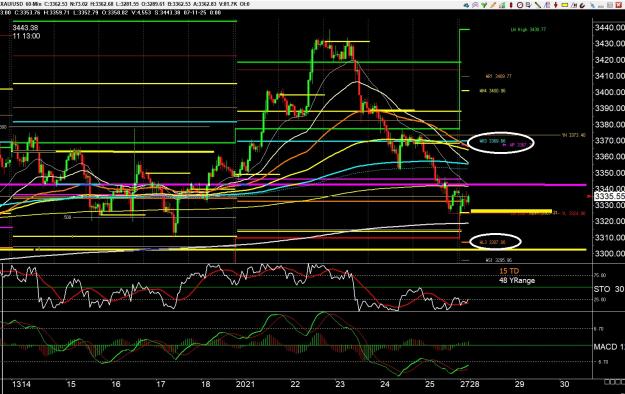
Task: Click the black swirl icon in the toolbar
Action: pyautogui.click(x=582, y=5)
